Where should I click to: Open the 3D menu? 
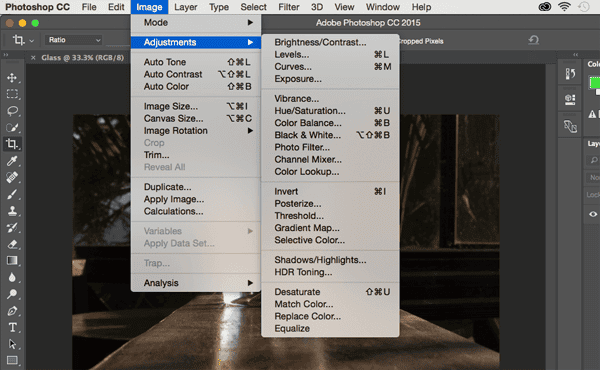[317, 7]
